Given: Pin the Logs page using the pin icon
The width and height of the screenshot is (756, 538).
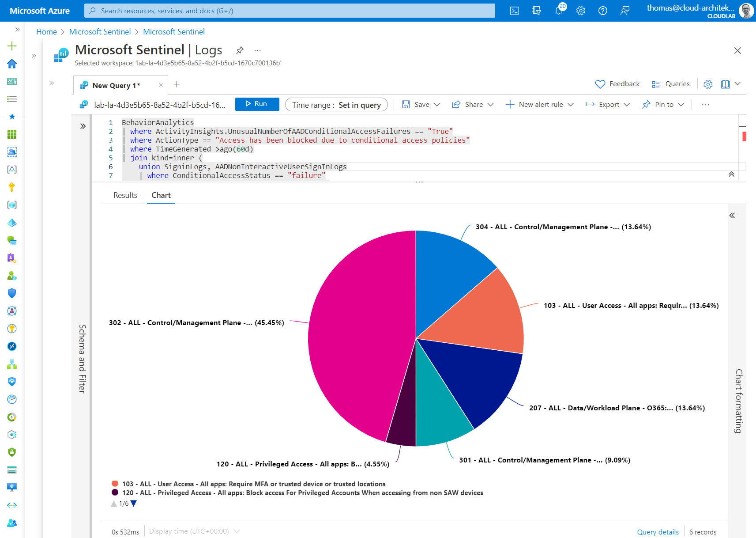Looking at the screenshot, I should (x=240, y=50).
